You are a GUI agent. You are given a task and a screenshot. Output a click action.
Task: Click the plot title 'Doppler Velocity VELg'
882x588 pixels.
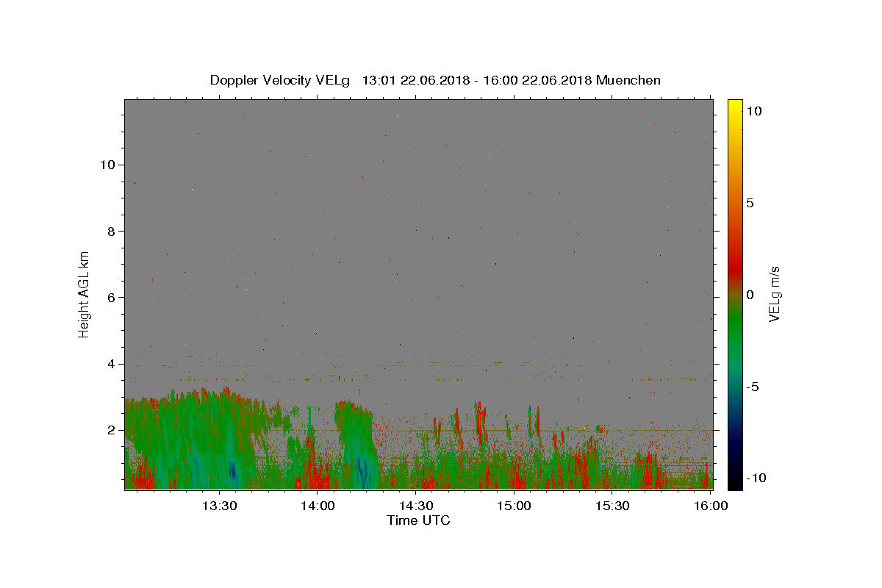(280, 80)
